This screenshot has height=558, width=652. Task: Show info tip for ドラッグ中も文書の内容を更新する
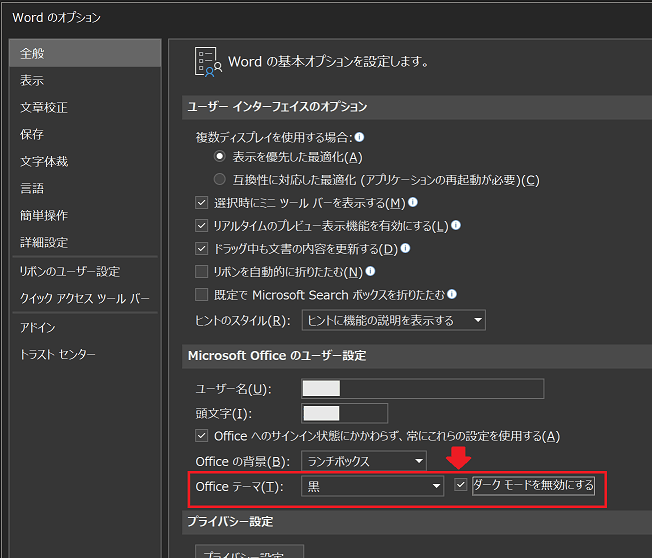coord(405,248)
